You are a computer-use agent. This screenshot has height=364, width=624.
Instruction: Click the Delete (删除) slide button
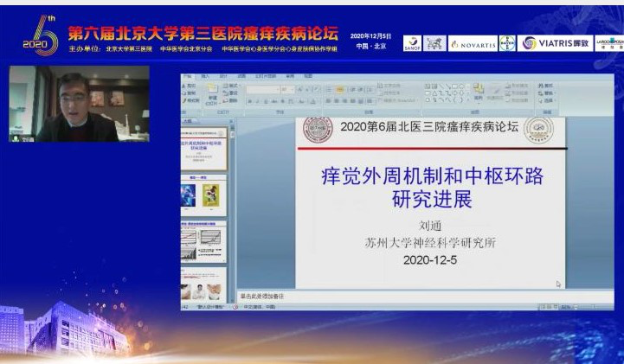click(x=230, y=100)
